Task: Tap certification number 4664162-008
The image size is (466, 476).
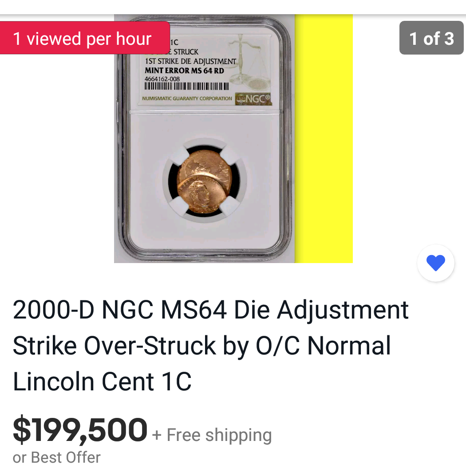Action: coord(162,79)
